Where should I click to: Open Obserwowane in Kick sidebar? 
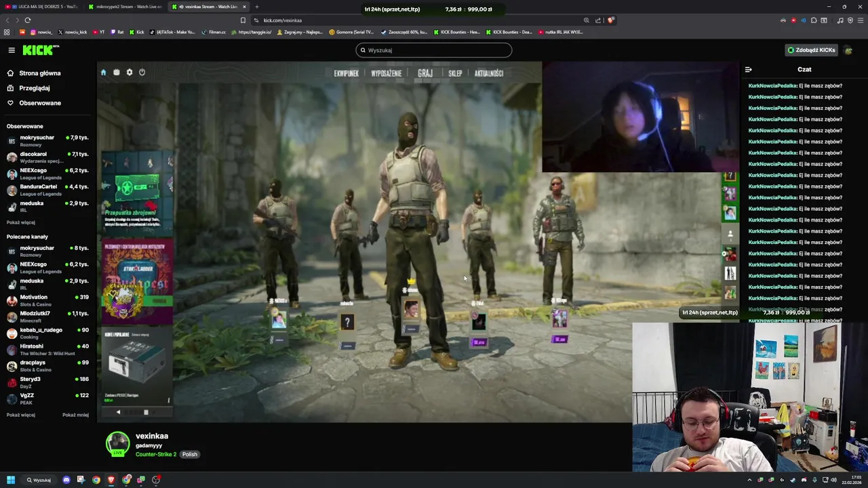tap(40, 103)
